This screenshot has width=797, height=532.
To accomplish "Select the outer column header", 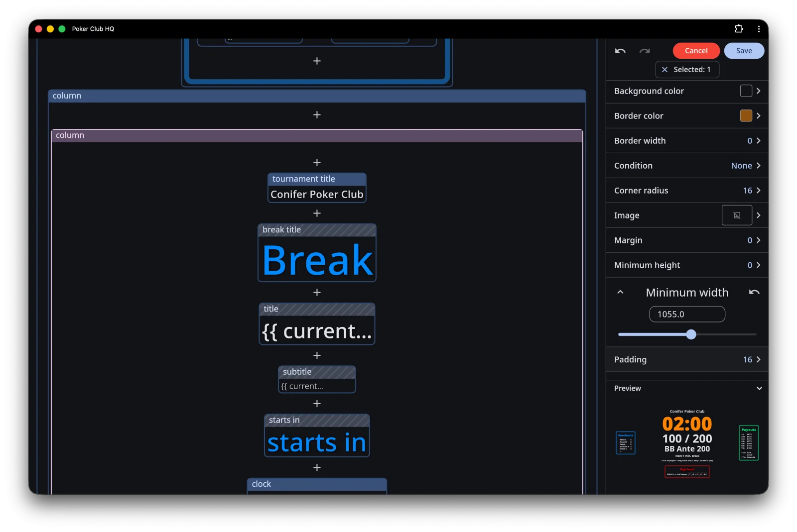I will 317,96.
